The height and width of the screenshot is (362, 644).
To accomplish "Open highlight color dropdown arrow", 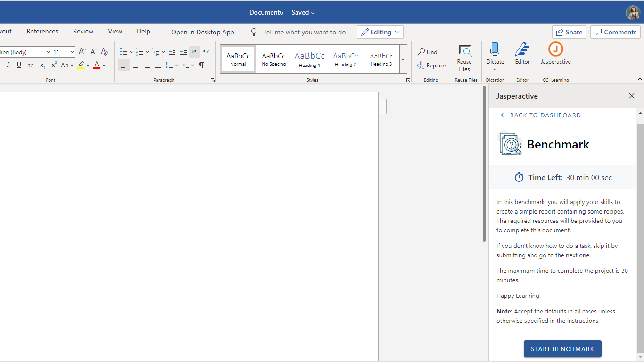I will (88, 65).
